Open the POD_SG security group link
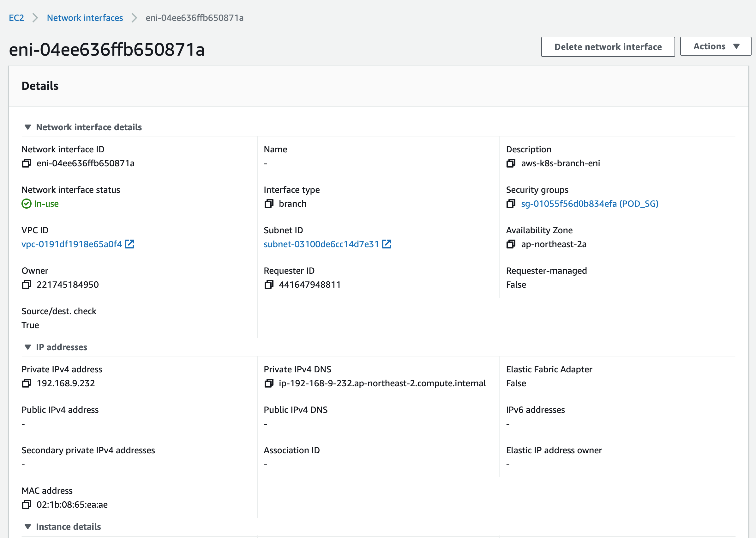Screen dimensions: 756x538 [x=590, y=204]
